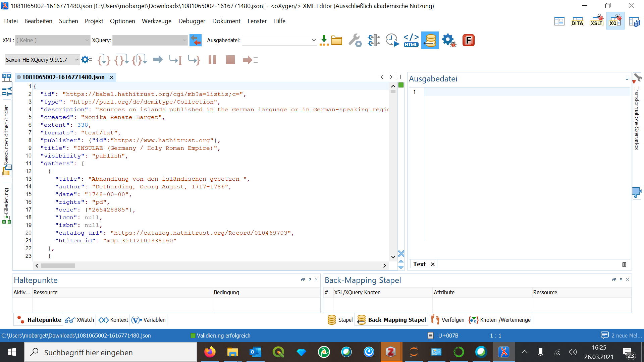Screen dimensions: 644x362
Task: Browse for output file folder icon
Action: (x=336, y=40)
